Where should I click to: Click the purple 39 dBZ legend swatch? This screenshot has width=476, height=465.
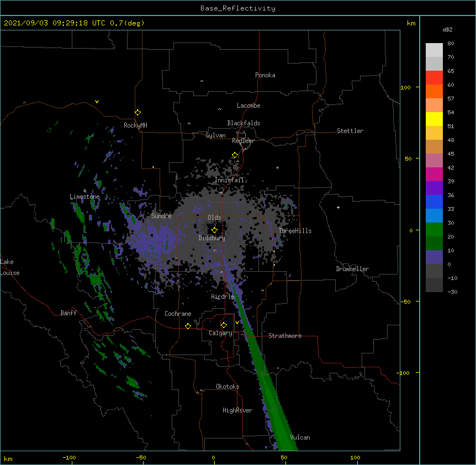point(434,188)
